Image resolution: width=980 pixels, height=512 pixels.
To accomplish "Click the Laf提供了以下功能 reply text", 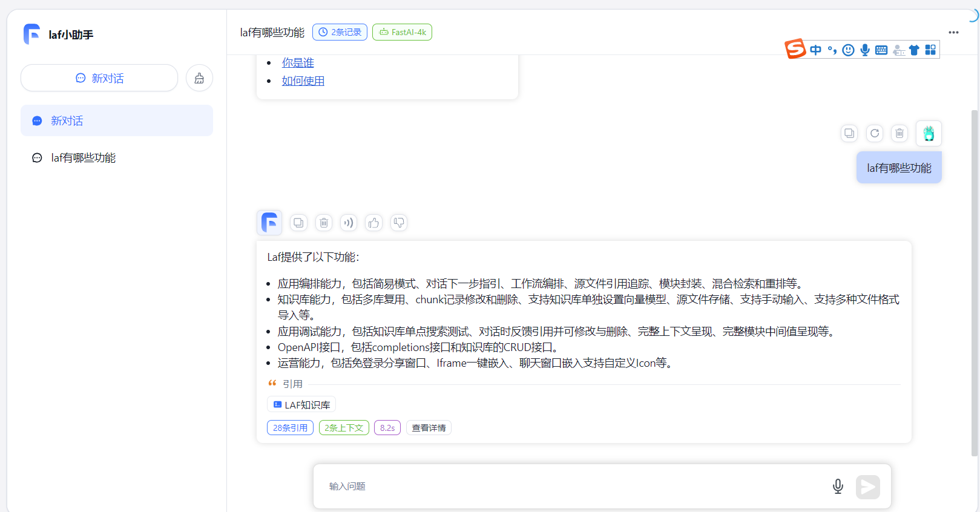I will pyautogui.click(x=313, y=257).
